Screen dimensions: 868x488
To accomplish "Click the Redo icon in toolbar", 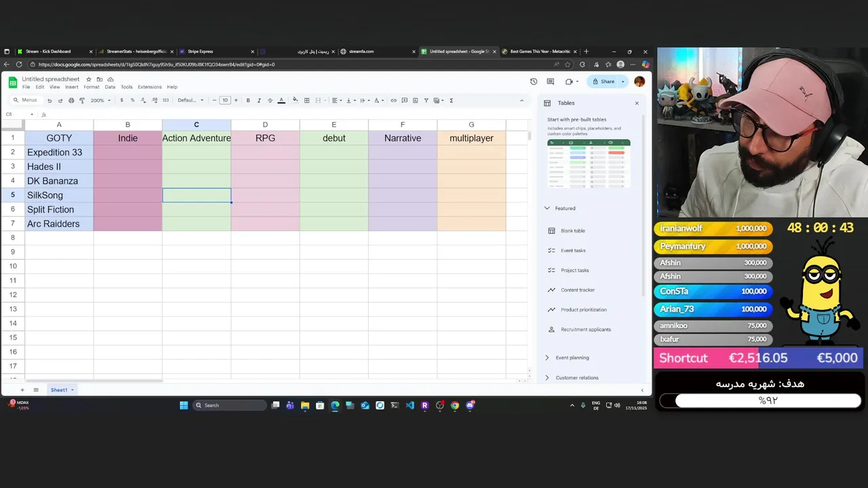I will click(60, 100).
